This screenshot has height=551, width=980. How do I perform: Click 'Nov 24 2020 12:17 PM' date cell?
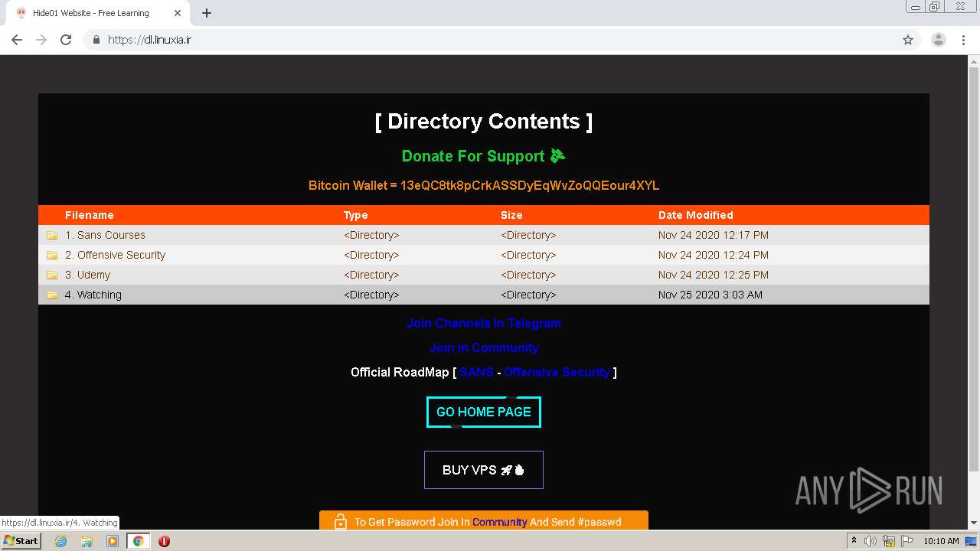point(713,235)
